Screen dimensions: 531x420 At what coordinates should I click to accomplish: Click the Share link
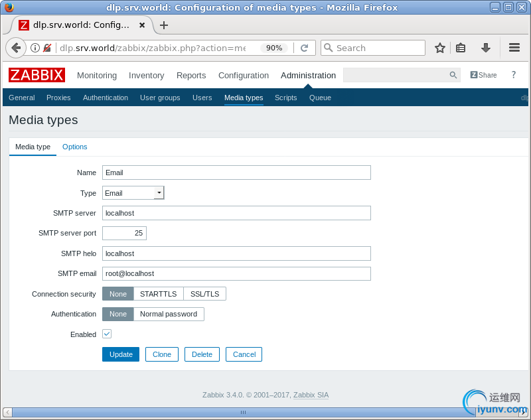[484, 75]
